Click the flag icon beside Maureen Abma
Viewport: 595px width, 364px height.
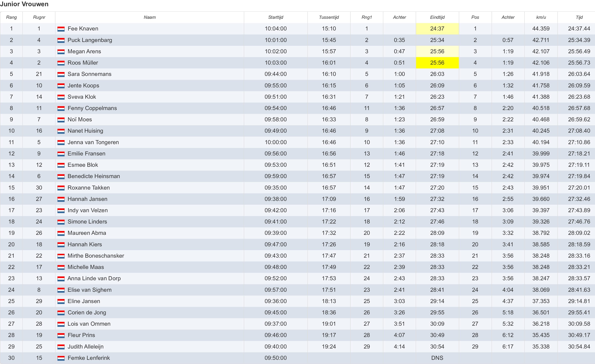[61, 233]
